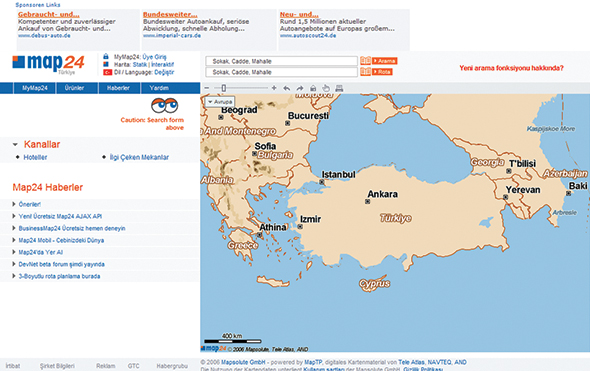Click the GTC footer link
Viewport: 590px width, 371px height.
click(134, 366)
